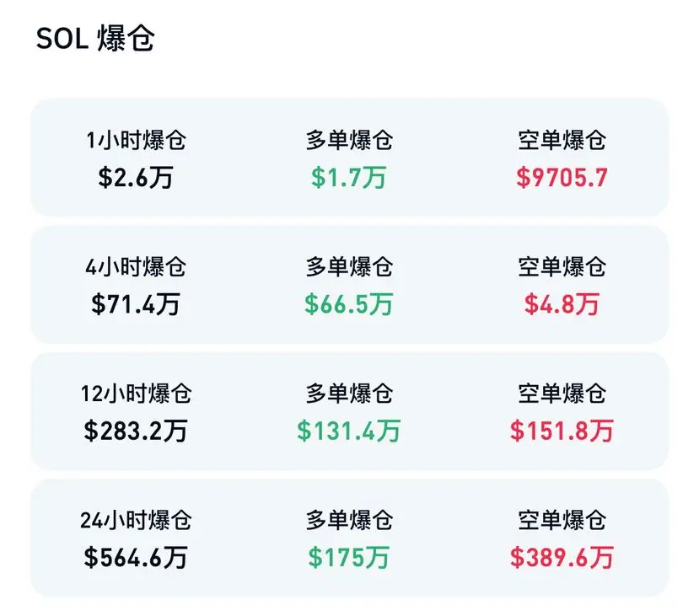699x616 pixels.
Task: Tap the green $66.5万 value
Action: coord(349,303)
